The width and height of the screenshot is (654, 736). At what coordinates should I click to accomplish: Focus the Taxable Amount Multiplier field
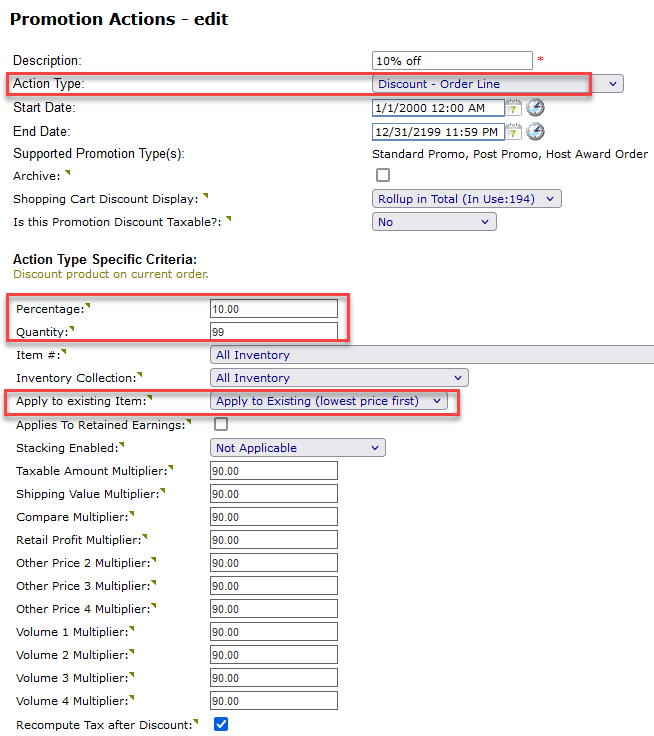273,471
